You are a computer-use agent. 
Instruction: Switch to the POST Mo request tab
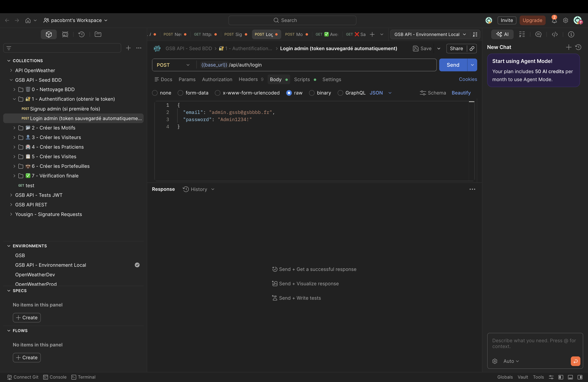[296, 34]
